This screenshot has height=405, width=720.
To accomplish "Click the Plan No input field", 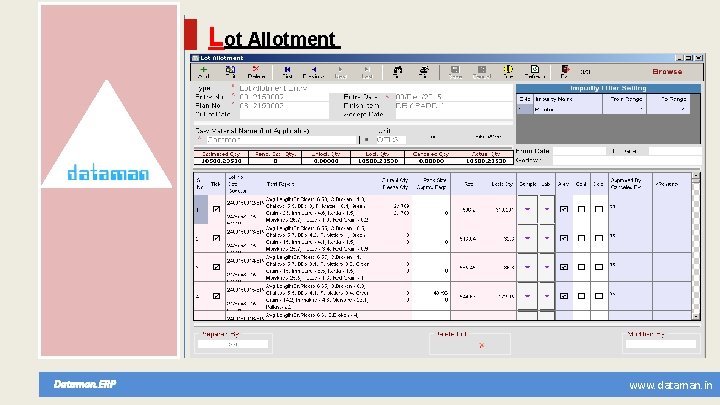I will click(283, 106).
